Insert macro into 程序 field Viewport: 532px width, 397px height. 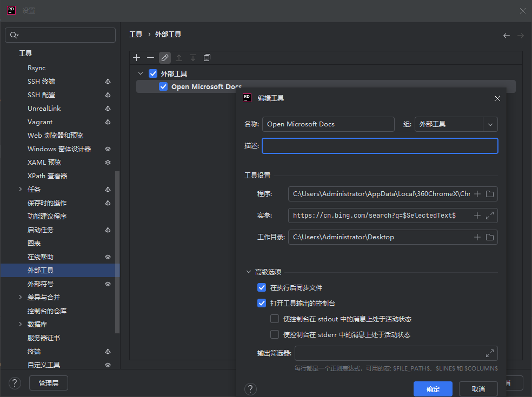coord(477,194)
